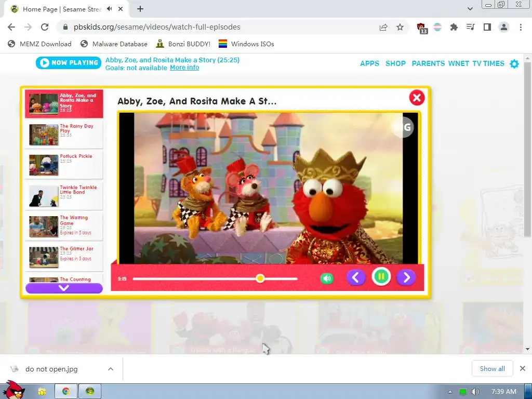Show hidden system tray icons

450,392
